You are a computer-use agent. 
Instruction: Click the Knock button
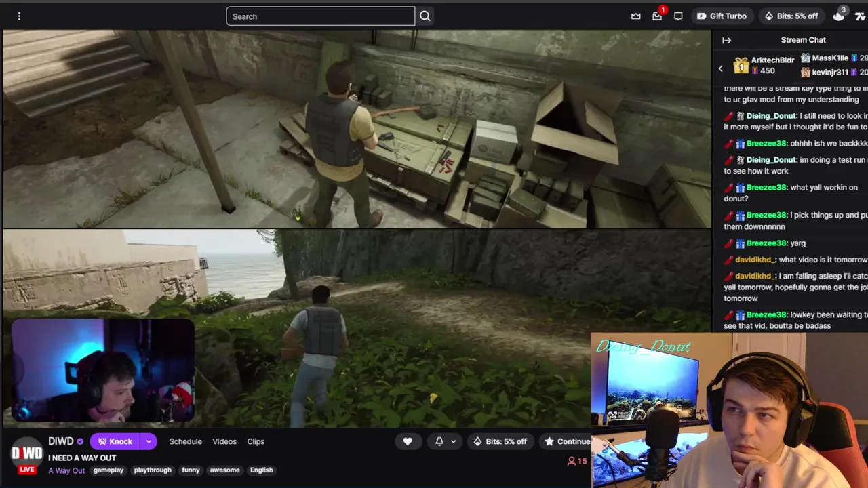pos(115,441)
